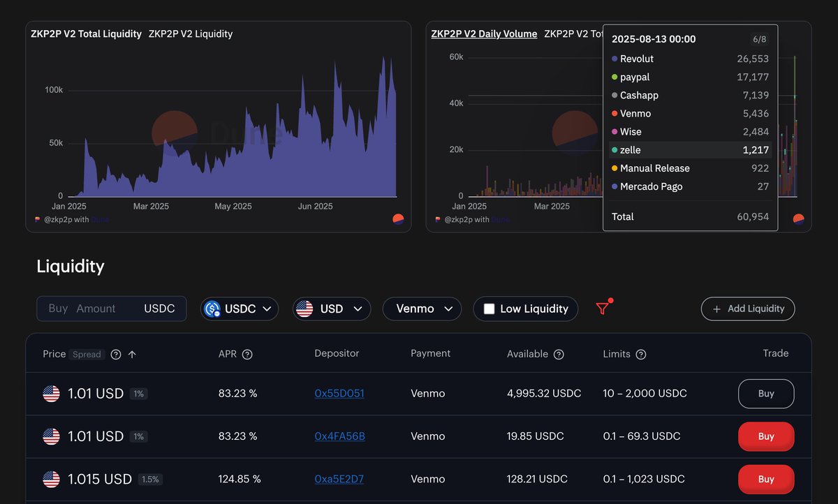
Task: Buy from the 0x55D051 depositor row
Action: tap(766, 394)
